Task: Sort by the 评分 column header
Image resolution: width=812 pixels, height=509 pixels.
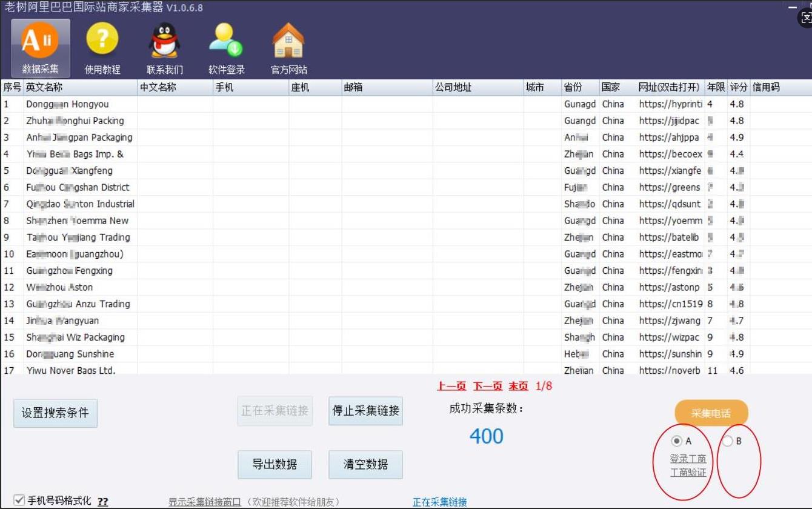Action: click(738, 87)
